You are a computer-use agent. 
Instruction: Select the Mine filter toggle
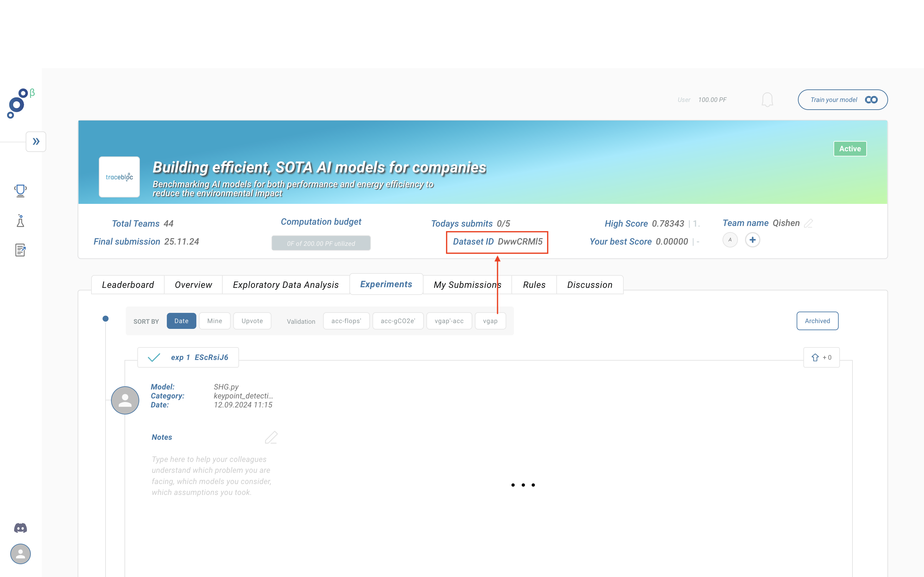(x=214, y=321)
